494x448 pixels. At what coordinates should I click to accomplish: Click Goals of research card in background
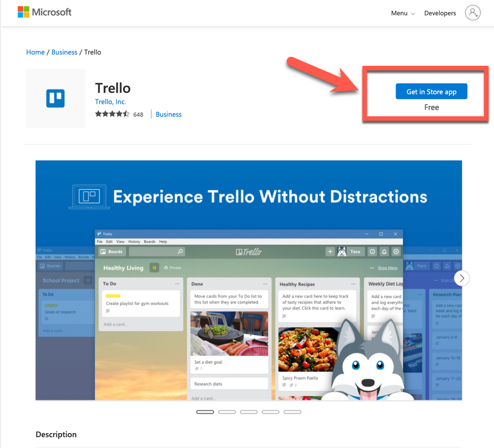68,312
